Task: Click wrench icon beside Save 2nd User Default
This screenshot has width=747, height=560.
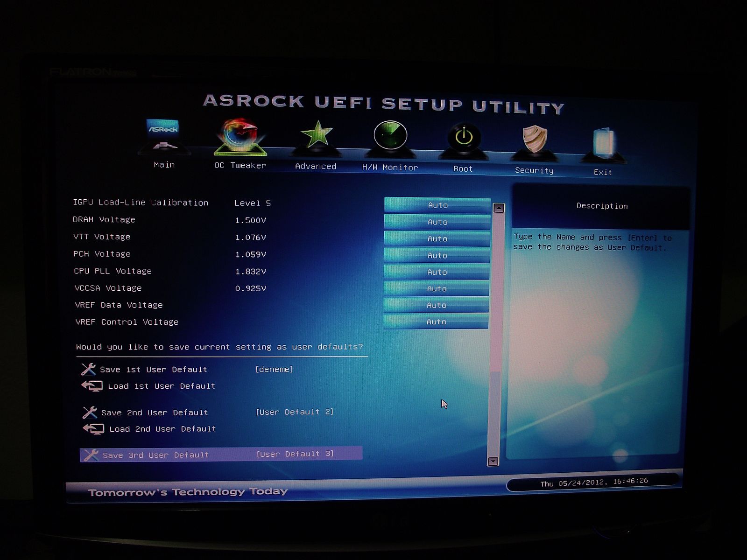Action: (90, 412)
